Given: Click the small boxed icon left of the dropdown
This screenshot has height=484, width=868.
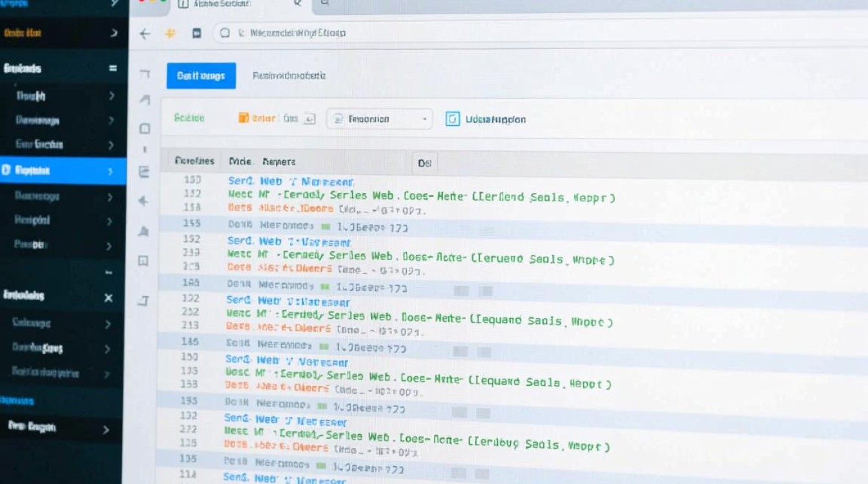Looking at the screenshot, I should (309, 119).
